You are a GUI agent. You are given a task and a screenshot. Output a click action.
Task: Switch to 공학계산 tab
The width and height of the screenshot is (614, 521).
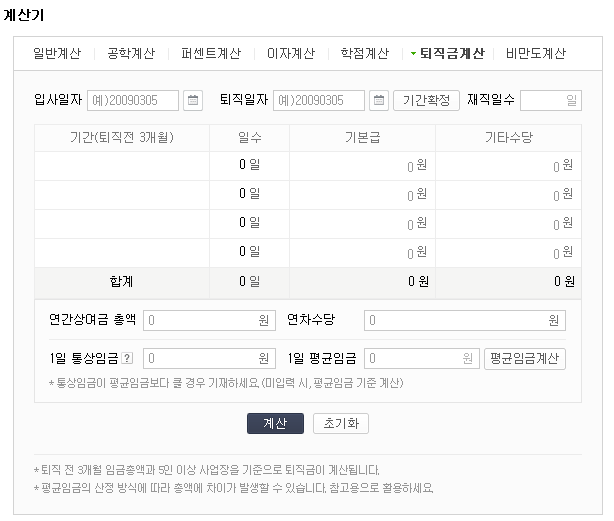tap(131, 53)
